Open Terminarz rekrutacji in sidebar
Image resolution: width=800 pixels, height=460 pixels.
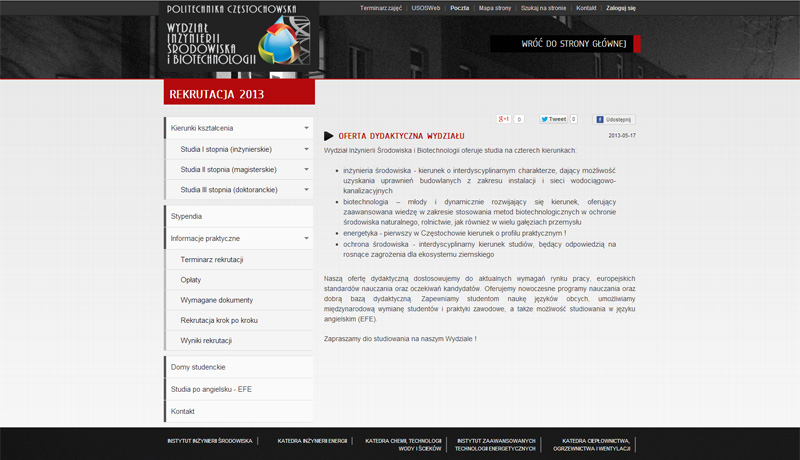coord(239,260)
